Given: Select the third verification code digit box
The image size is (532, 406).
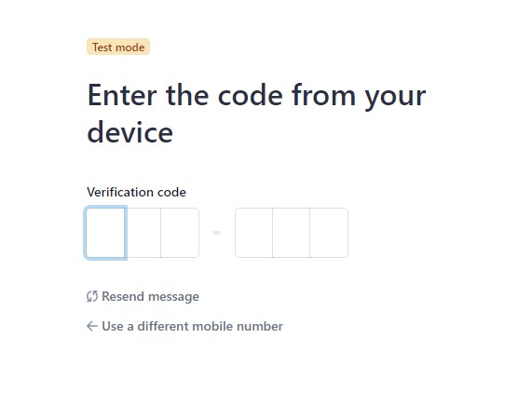Looking at the screenshot, I should pyautogui.click(x=180, y=233).
